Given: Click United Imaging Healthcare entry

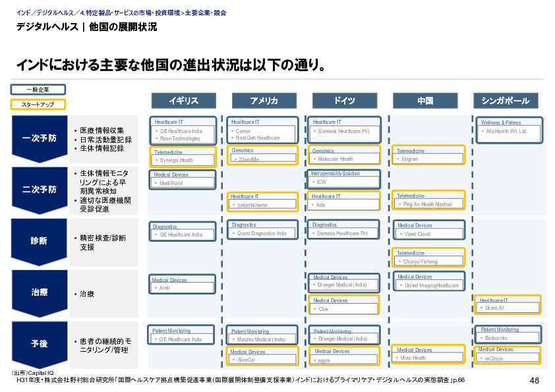Looking at the screenshot, I should (432, 285).
